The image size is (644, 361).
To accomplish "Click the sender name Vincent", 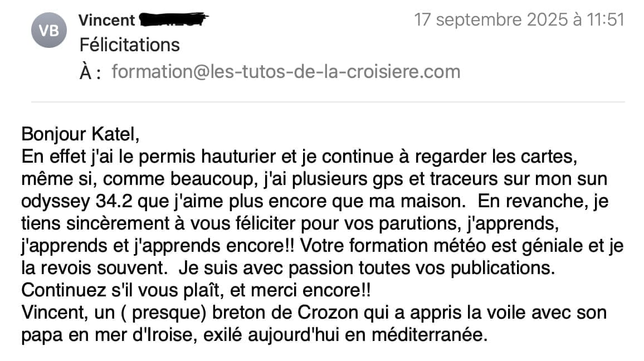I will tap(106, 21).
